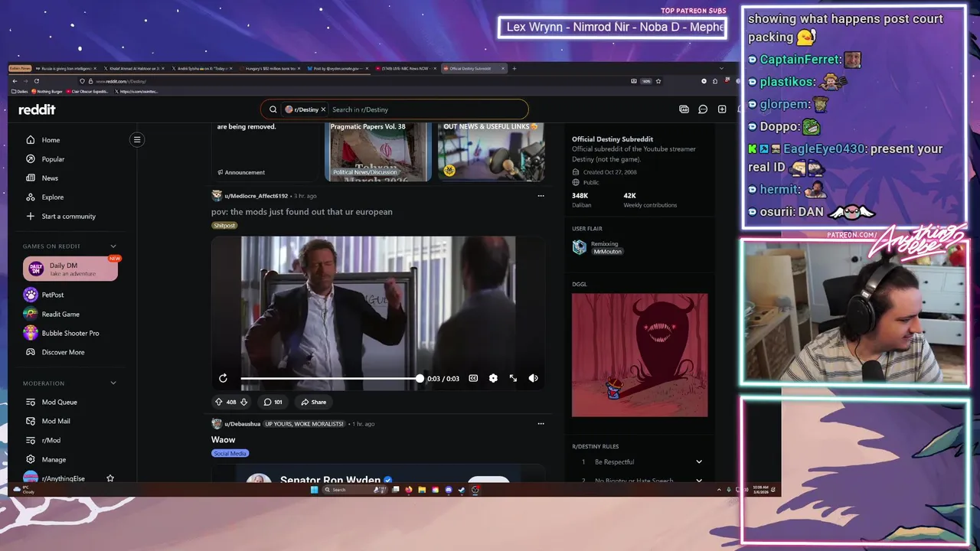This screenshot has width=980, height=551.
Task: Remove the r/Destiny search filter chip
Action: click(x=323, y=109)
